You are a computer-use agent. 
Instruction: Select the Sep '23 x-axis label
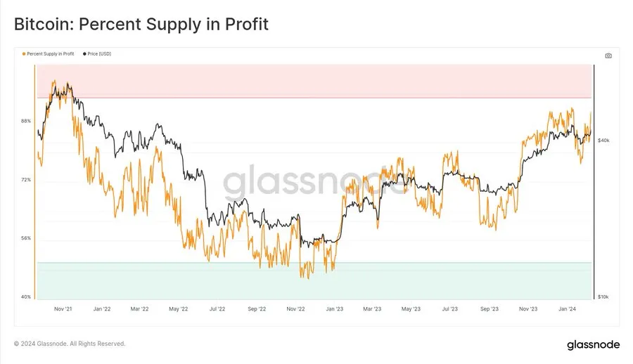click(489, 308)
